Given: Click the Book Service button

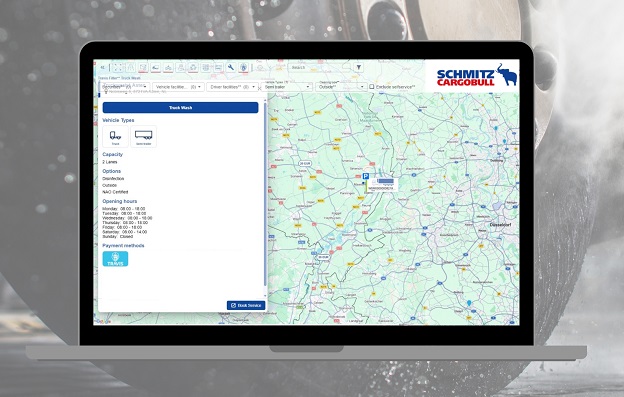Looking at the screenshot, I should click(246, 305).
